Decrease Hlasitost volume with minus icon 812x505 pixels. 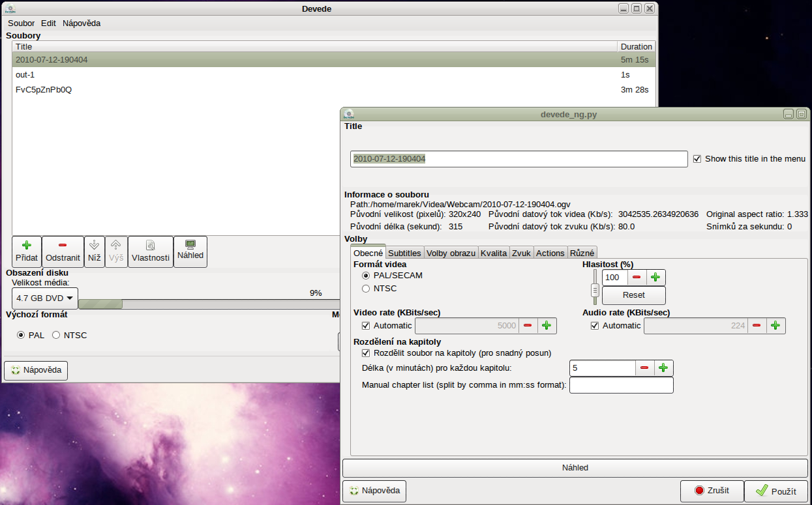[x=637, y=278]
